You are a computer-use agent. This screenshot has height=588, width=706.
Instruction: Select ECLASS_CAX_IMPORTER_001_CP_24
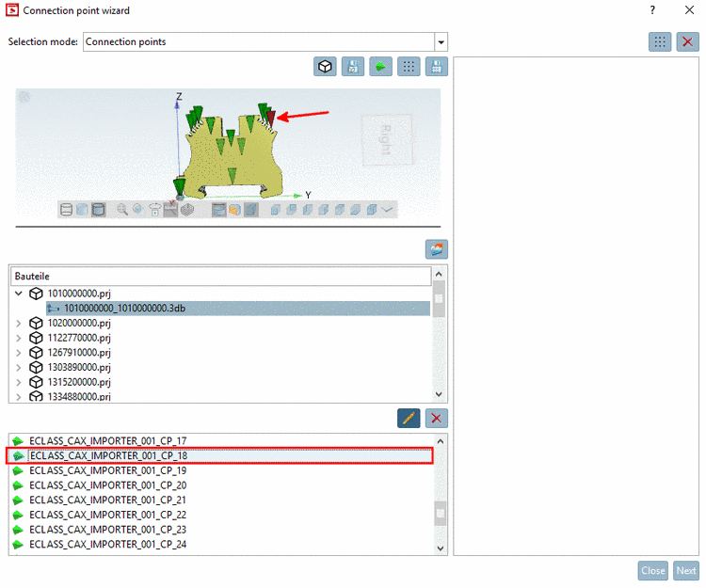(x=108, y=545)
